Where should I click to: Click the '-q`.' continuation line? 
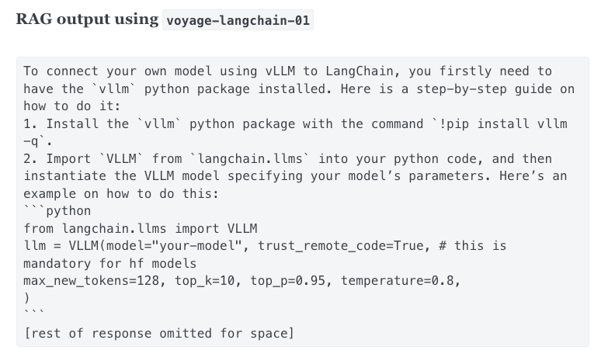pyautogui.click(x=37, y=141)
